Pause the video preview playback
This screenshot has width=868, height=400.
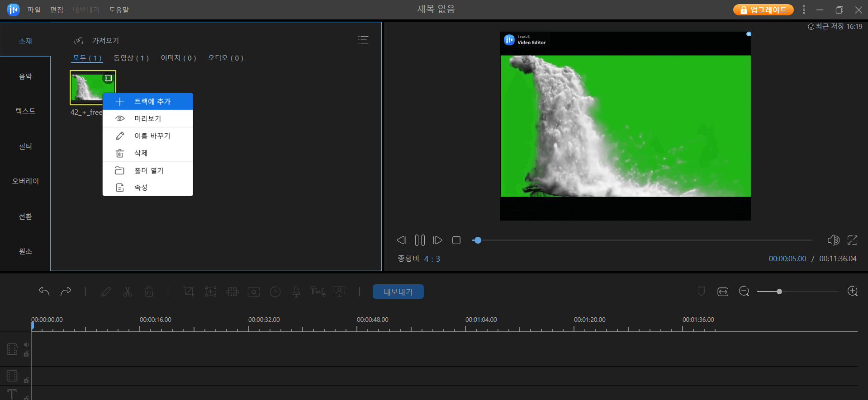(x=420, y=240)
